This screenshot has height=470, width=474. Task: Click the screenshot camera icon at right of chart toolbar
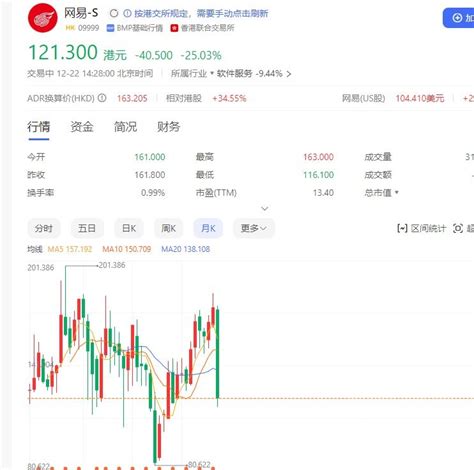click(458, 228)
